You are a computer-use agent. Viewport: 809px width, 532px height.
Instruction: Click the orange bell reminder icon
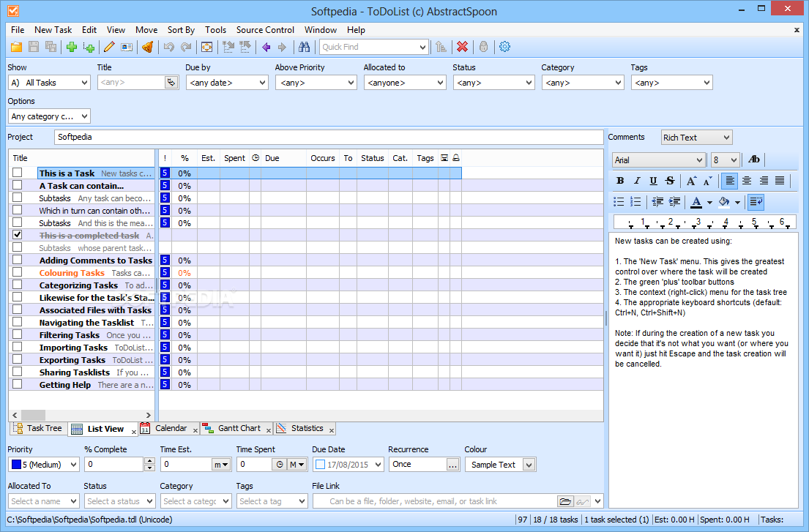(x=148, y=47)
